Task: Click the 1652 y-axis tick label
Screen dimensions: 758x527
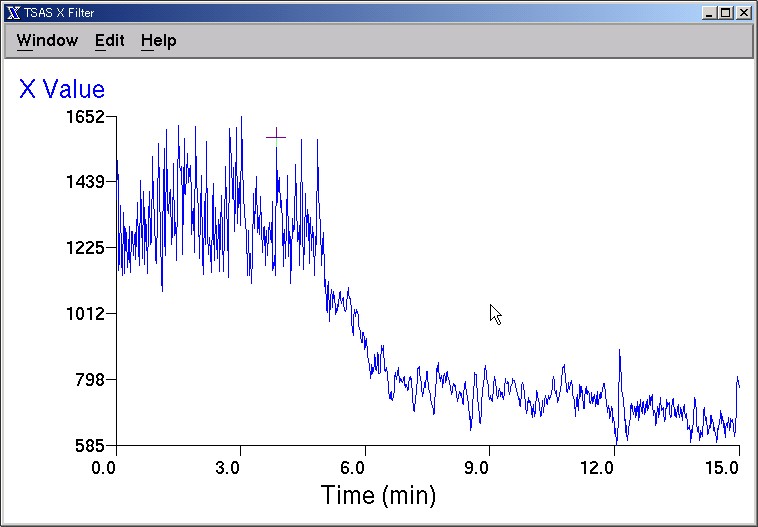Action: [85, 117]
